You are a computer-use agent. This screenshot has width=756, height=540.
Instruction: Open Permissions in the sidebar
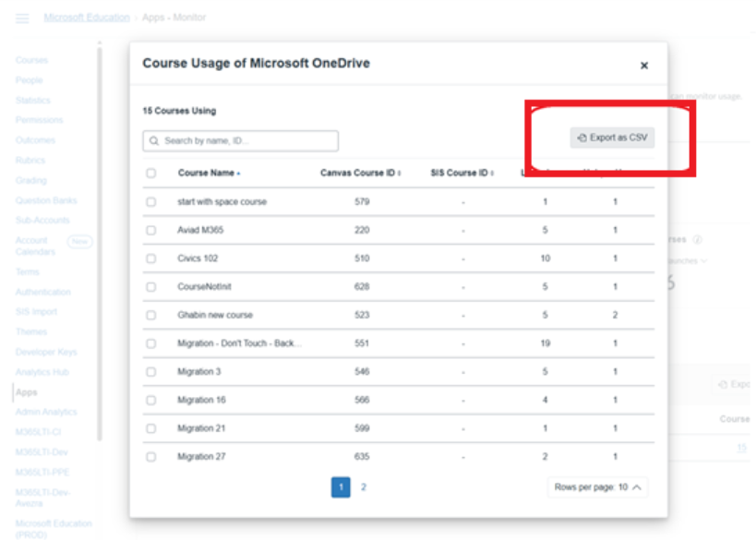click(39, 120)
